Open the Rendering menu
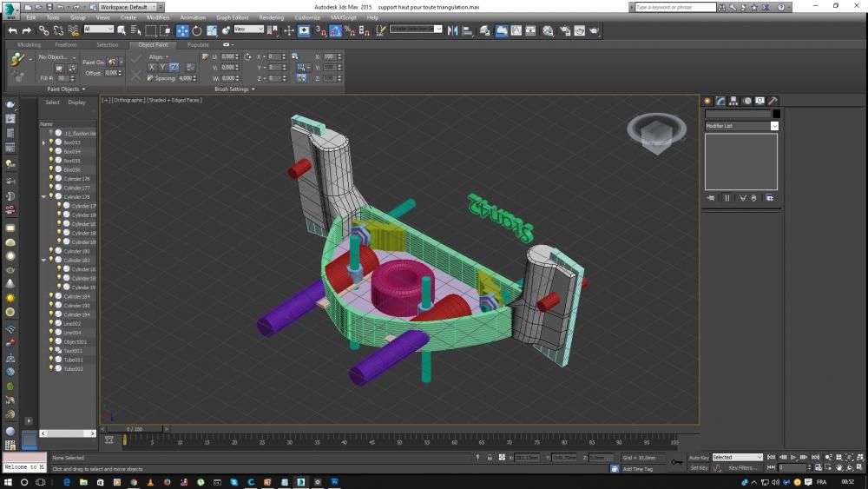868x489 pixels. (x=271, y=17)
